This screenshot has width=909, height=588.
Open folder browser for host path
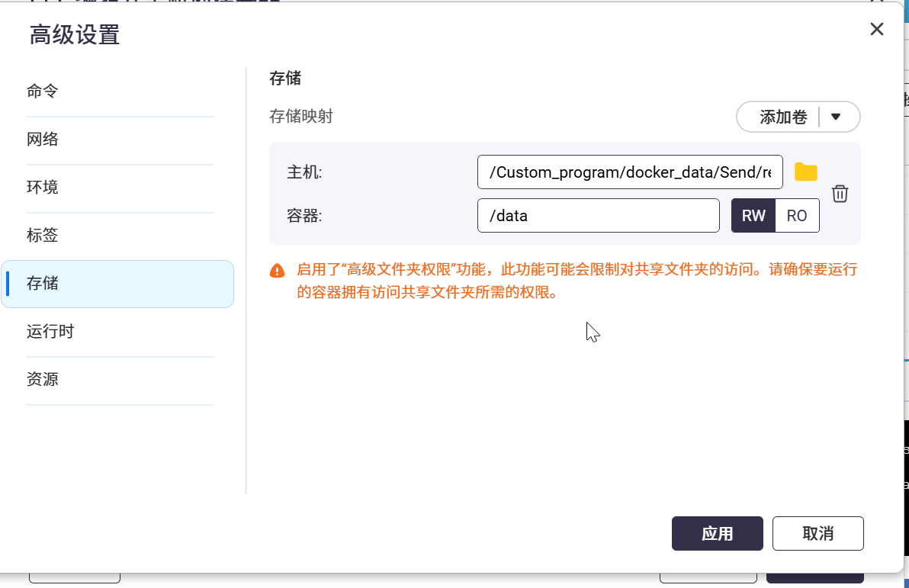coord(805,172)
